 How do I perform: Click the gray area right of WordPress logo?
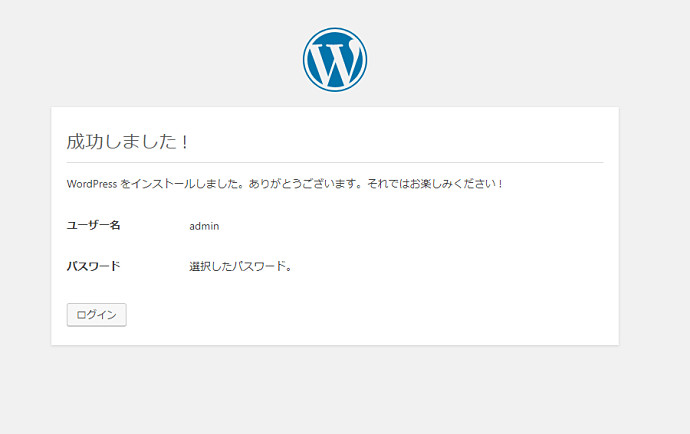(520, 60)
